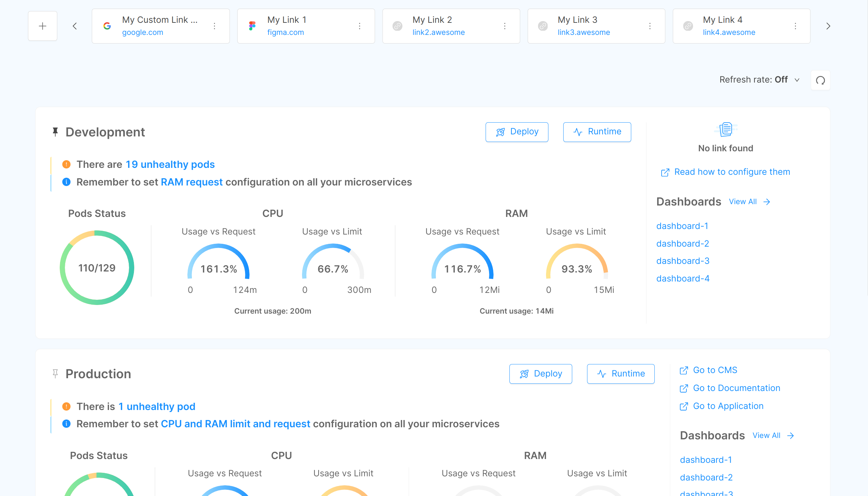This screenshot has height=496, width=868.
Task: Open the Refresh rate dropdown
Action: [x=797, y=80]
